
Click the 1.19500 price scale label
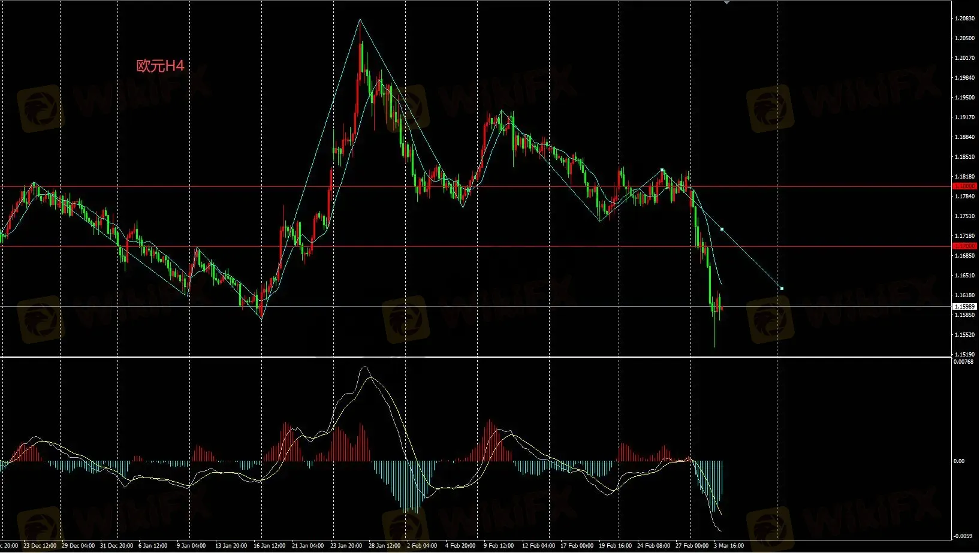pyautogui.click(x=964, y=98)
